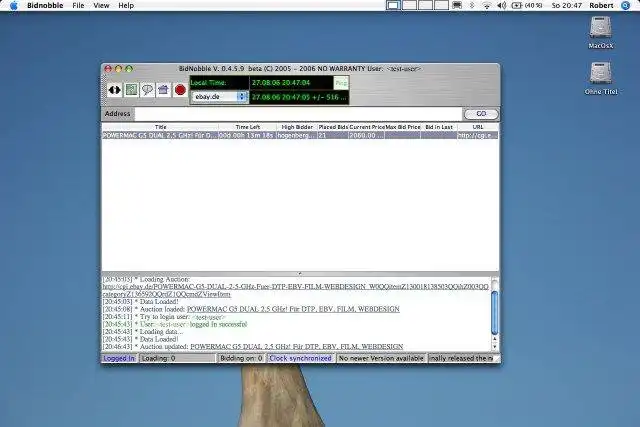Click into the Address input field
The height and width of the screenshot is (427, 640).
pos(298,113)
